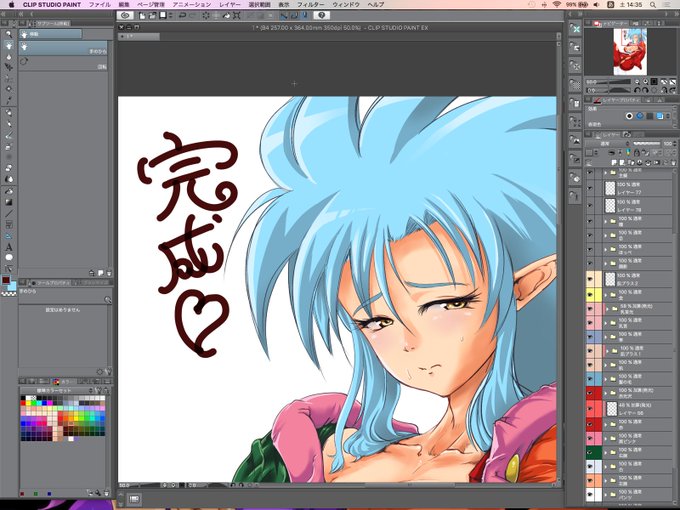
Task: Click delete layer trash icon in Layer panel
Action: [x=673, y=163]
